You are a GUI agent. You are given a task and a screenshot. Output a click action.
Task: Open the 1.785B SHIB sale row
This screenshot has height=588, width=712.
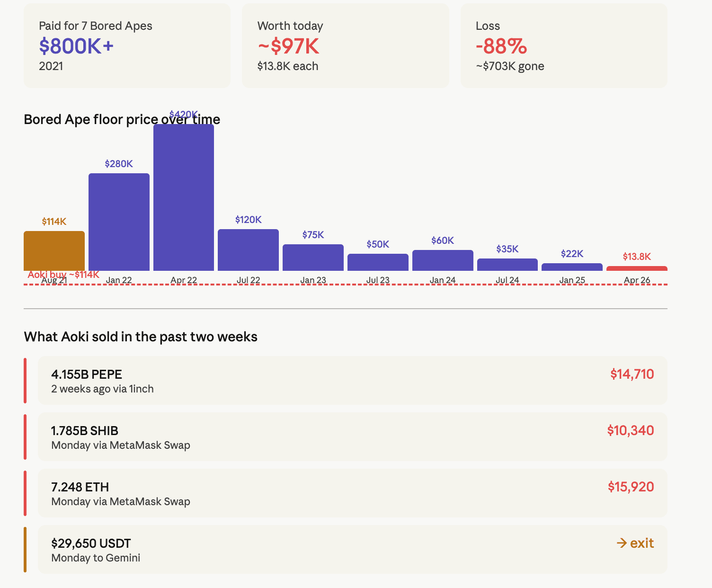click(x=352, y=437)
